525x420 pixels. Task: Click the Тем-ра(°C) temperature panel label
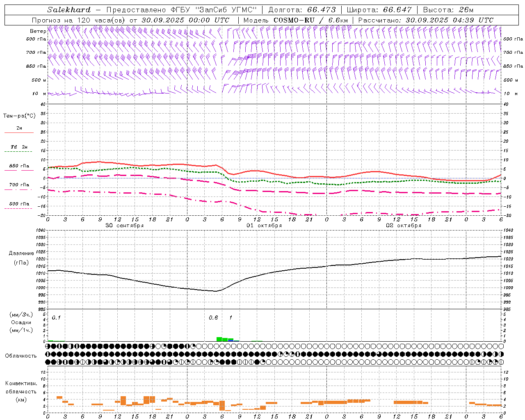pyautogui.click(x=19, y=116)
